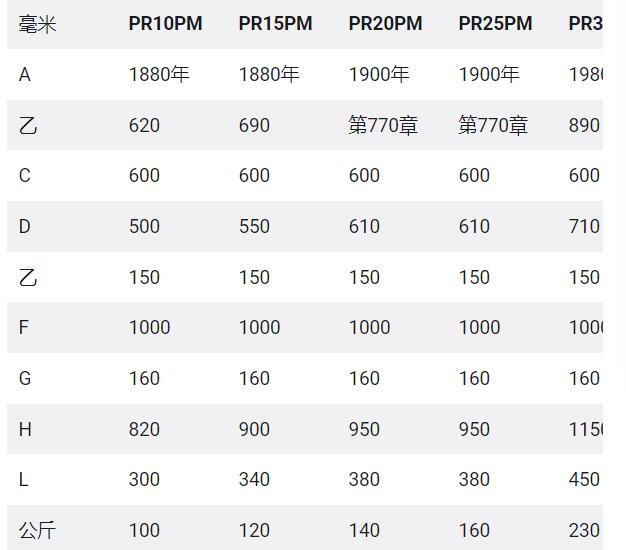Select the 900 cell in row H
This screenshot has width=626, height=550.
coord(254,429)
